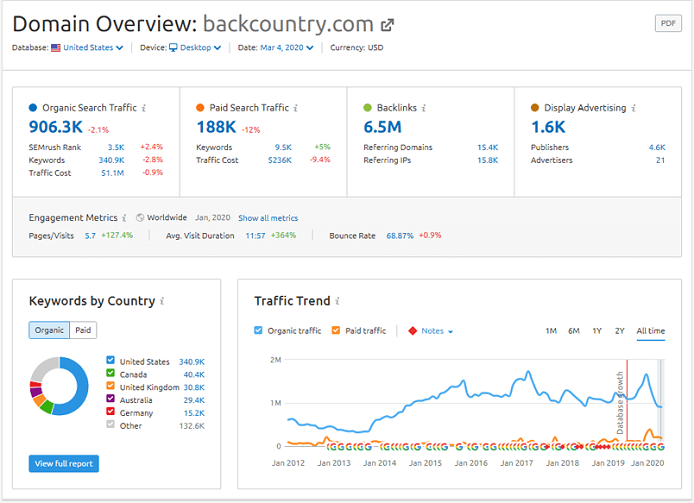Click info icon next to Backlinks
The height and width of the screenshot is (503, 694).
click(x=422, y=108)
